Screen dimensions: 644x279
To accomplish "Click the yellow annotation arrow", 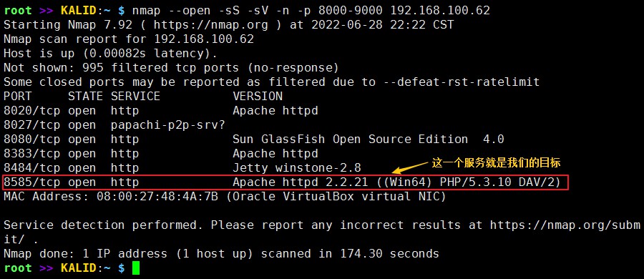I will (410, 167).
